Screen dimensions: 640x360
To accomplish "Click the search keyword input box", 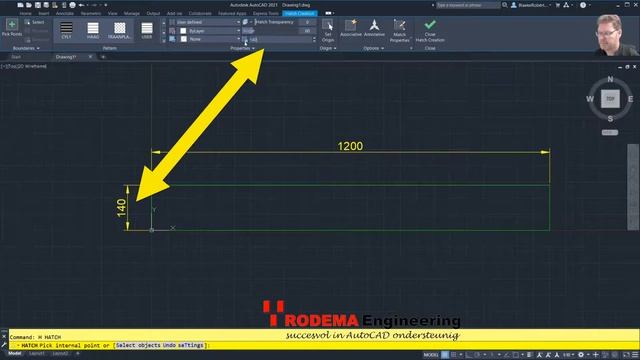I will (x=468, y=5).
